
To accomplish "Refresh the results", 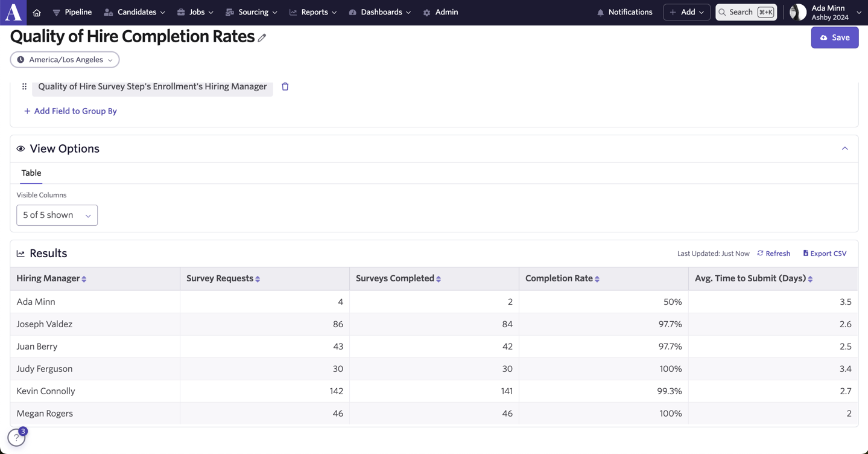I will 774,254.
